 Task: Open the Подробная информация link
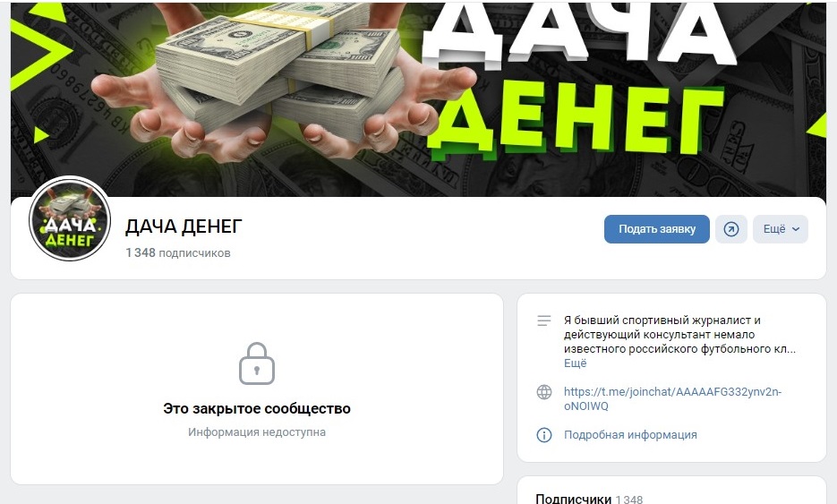[x=630, y=435]
